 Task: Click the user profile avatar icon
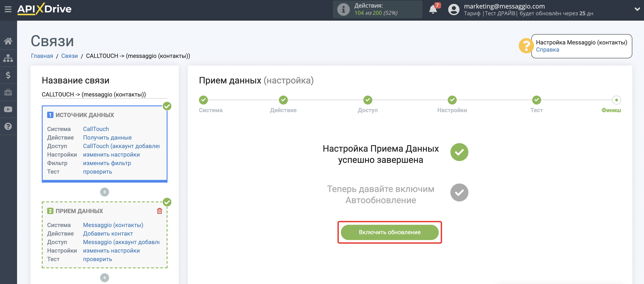click(454, 9)
